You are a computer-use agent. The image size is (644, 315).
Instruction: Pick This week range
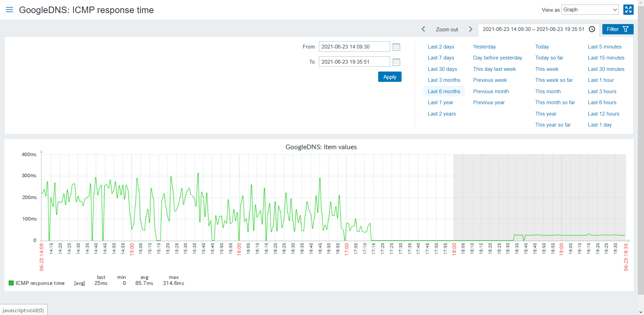tap(547, 69)
